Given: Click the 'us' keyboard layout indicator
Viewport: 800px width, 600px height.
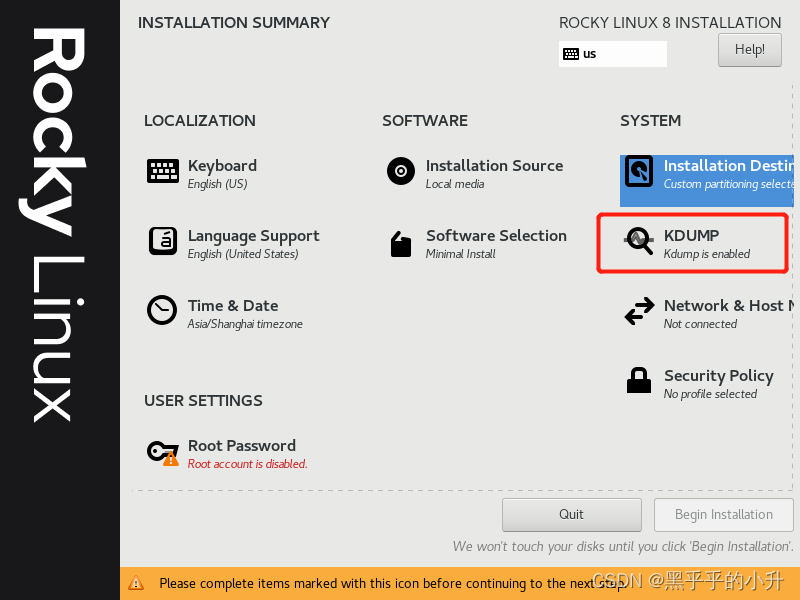Looking at the screenshot, I should tap(613, 54).
